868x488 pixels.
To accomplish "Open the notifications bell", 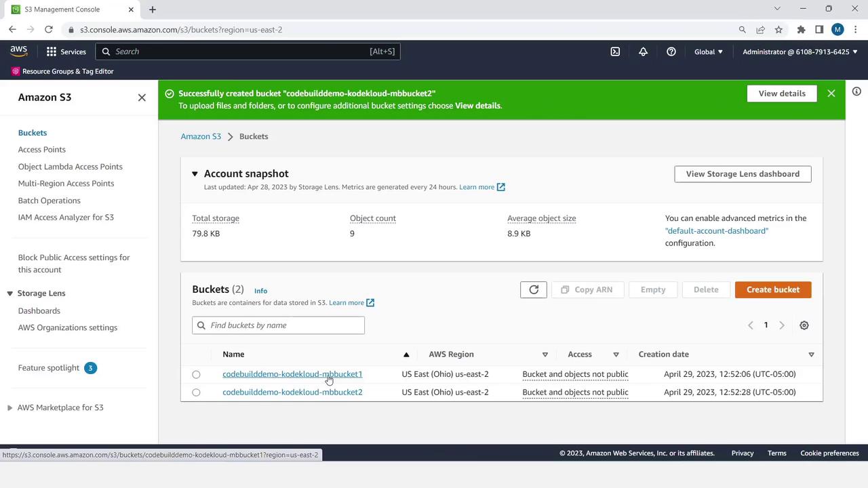I will [643, 52].
